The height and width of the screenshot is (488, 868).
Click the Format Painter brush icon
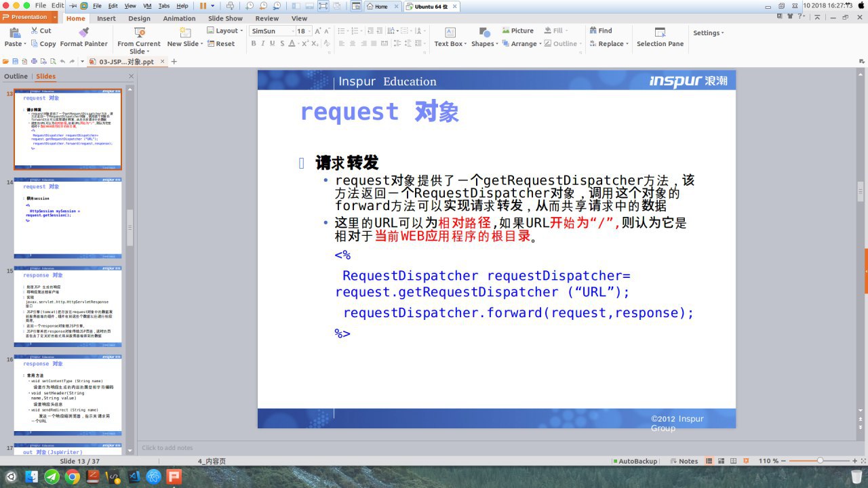pyautogui.click(x=84, y=33)
